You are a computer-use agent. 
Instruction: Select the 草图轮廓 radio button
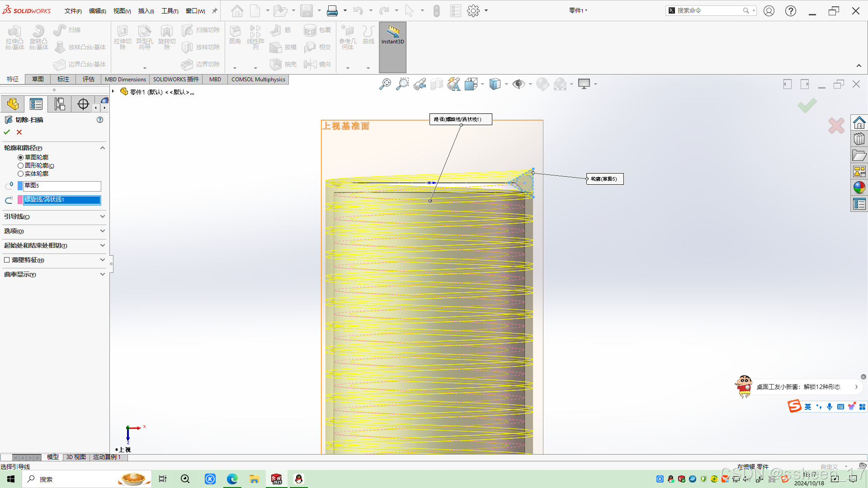click(21, 157)
